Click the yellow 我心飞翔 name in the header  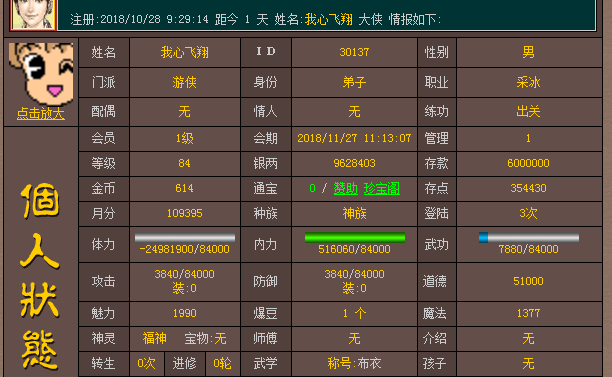[329, 19]
